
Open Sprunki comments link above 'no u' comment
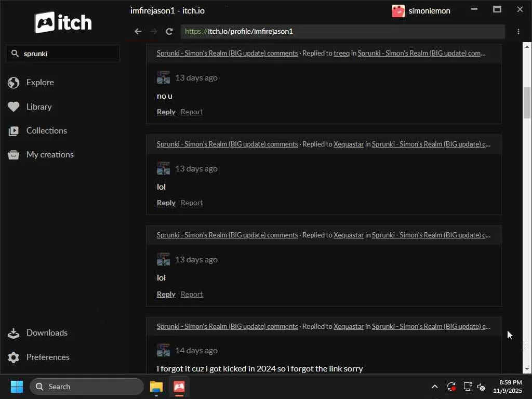[228, 54]
